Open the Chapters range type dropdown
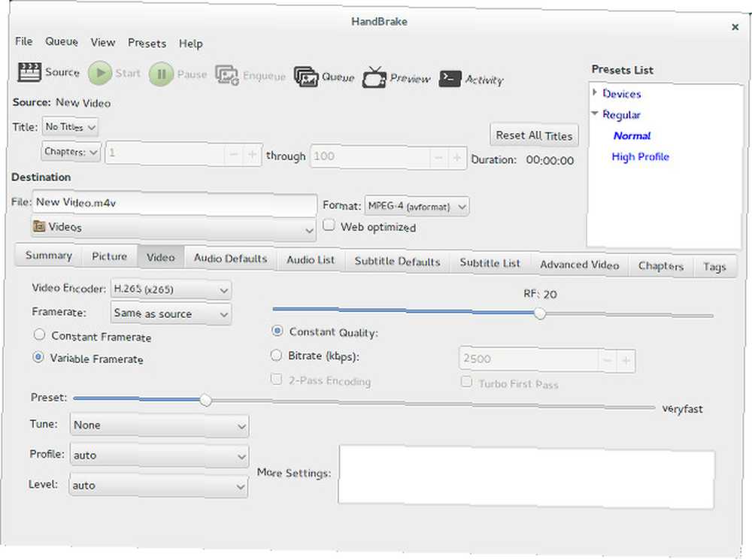This screenshot has width=752, height=560. tap(71, 152)
